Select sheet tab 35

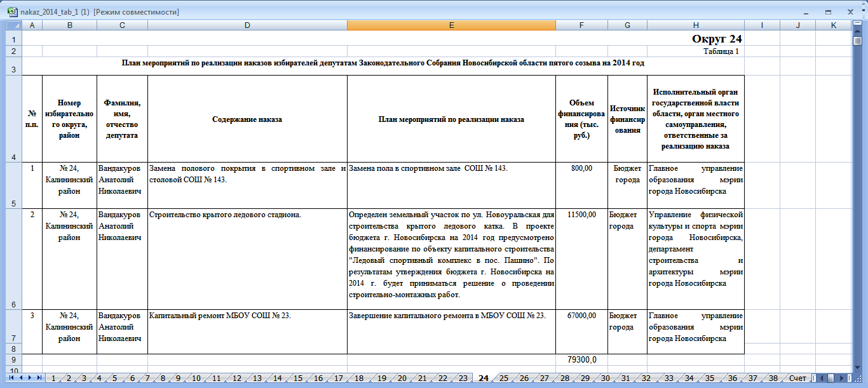pos(709,378)
